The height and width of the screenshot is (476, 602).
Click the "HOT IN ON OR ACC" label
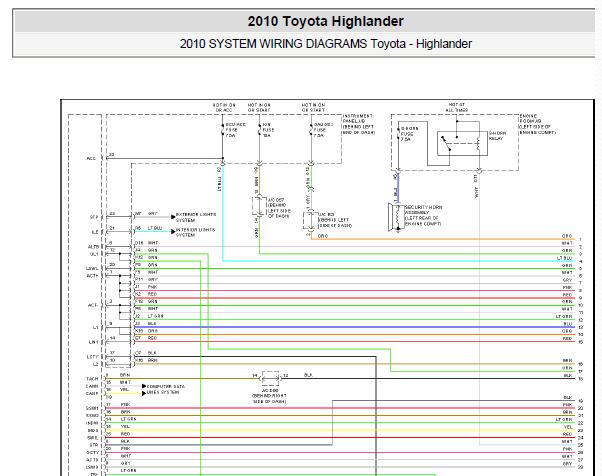pyautogui.click(x=224, y=107)
